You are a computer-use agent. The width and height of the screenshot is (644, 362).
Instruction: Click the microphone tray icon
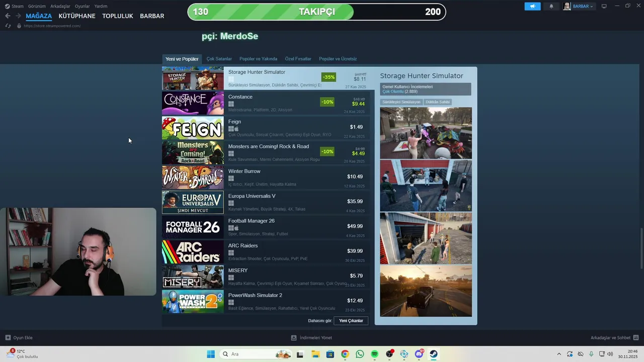coord(591,354)
